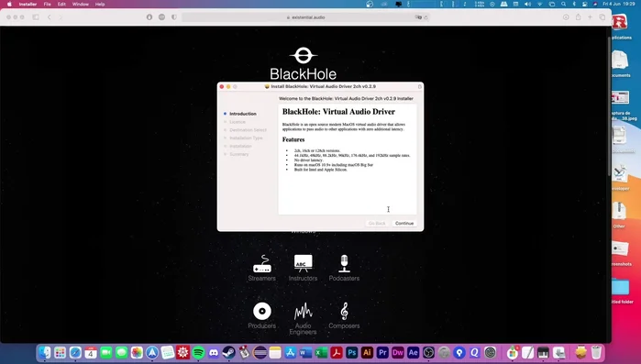Select the Summary step in installer sidebar
This screenshot has width=641, height=364.
click(238, 154)
